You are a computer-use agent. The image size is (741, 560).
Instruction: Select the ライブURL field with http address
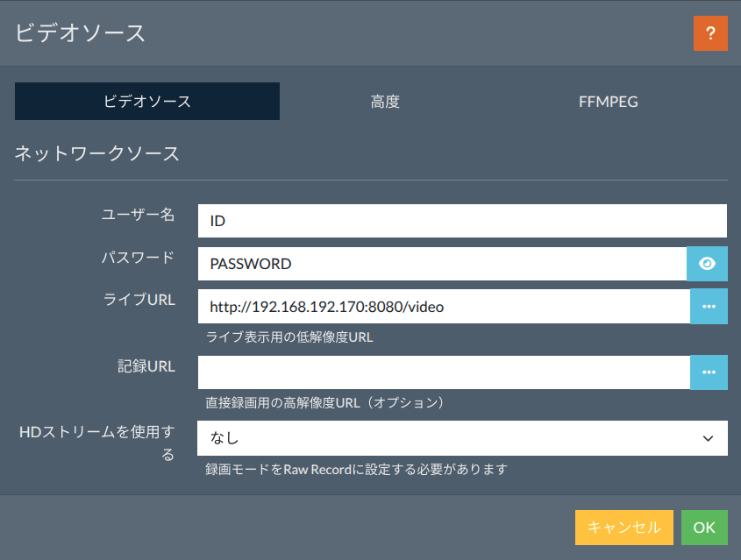coord(444,307)
